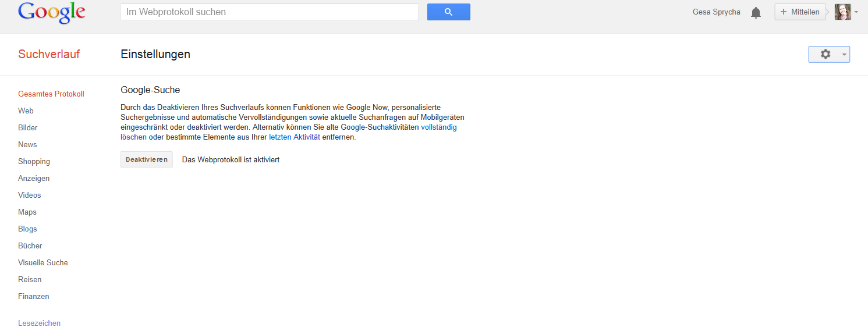Click the profile photo avatar

[843, 12]
